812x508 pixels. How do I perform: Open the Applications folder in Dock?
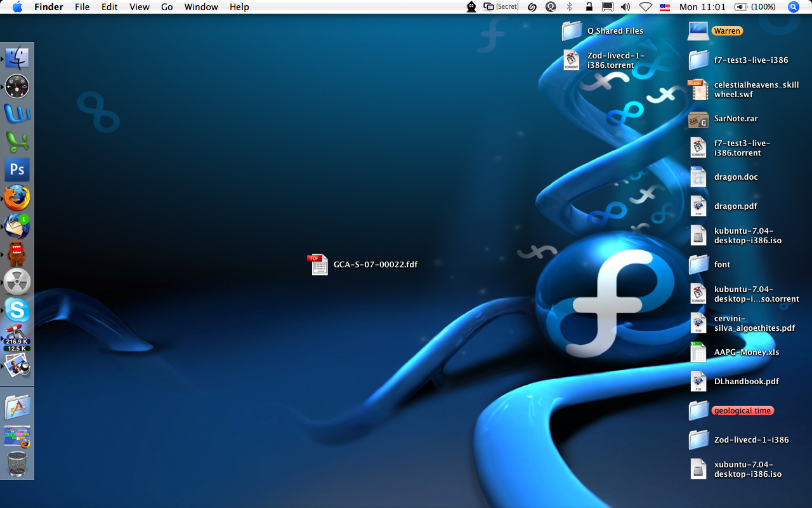coord(17,407)
